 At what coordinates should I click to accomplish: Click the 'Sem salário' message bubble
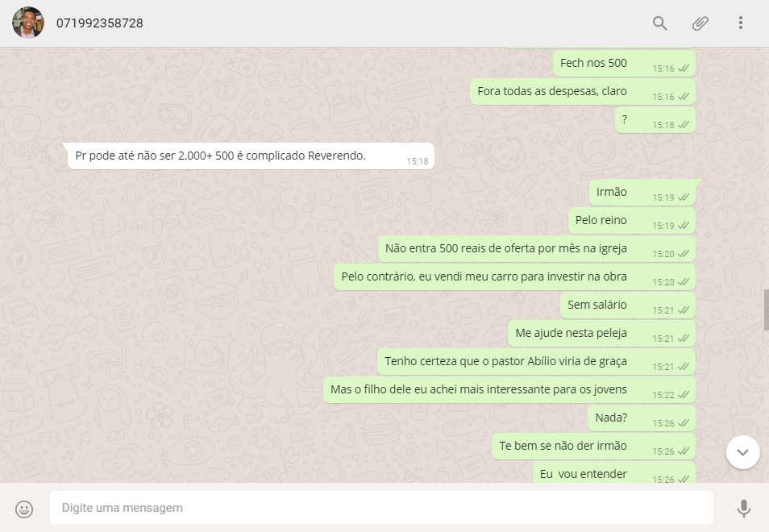(x=628, y=305)
